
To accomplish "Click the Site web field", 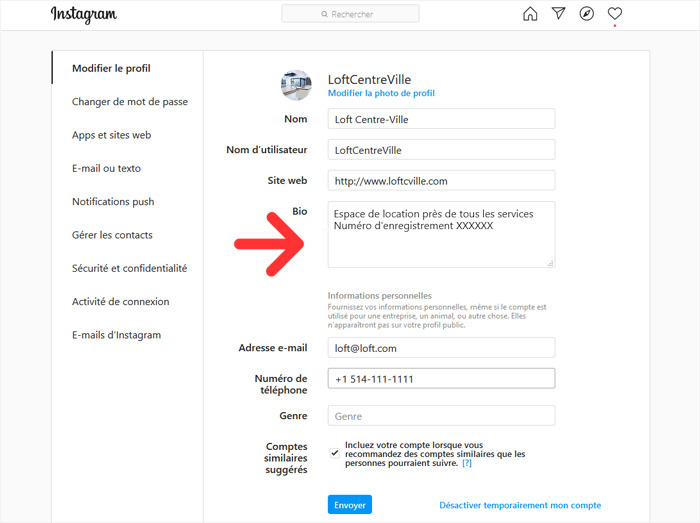I will (x=441, y=181).
